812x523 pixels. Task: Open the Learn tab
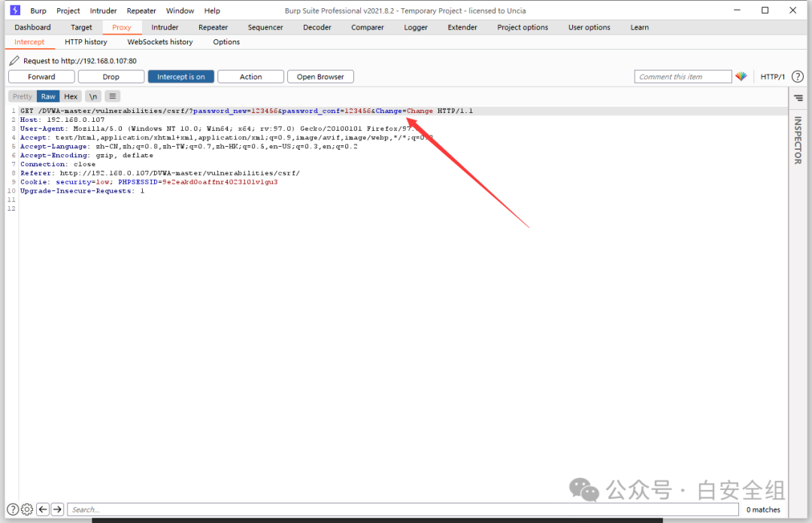point(640,27)
